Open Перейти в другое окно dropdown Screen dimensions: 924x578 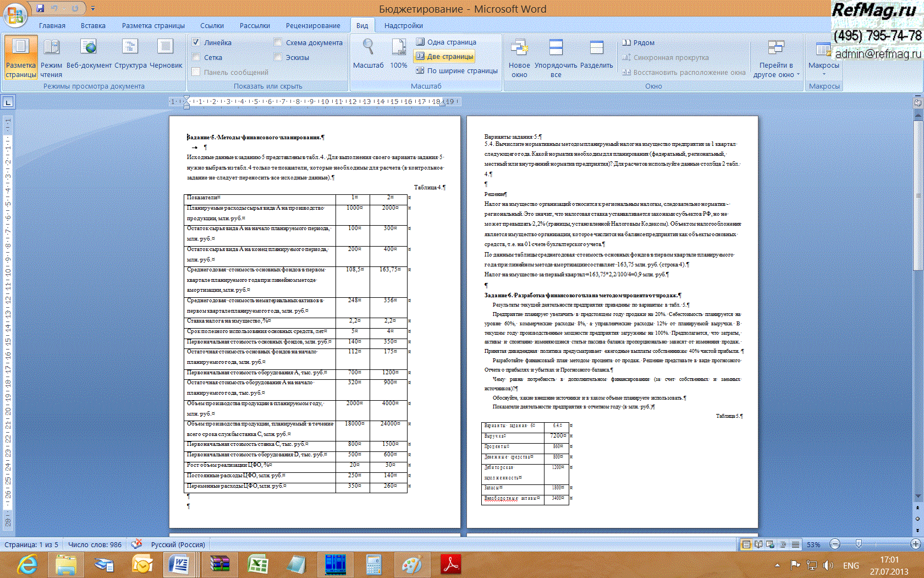pos(776,58)
